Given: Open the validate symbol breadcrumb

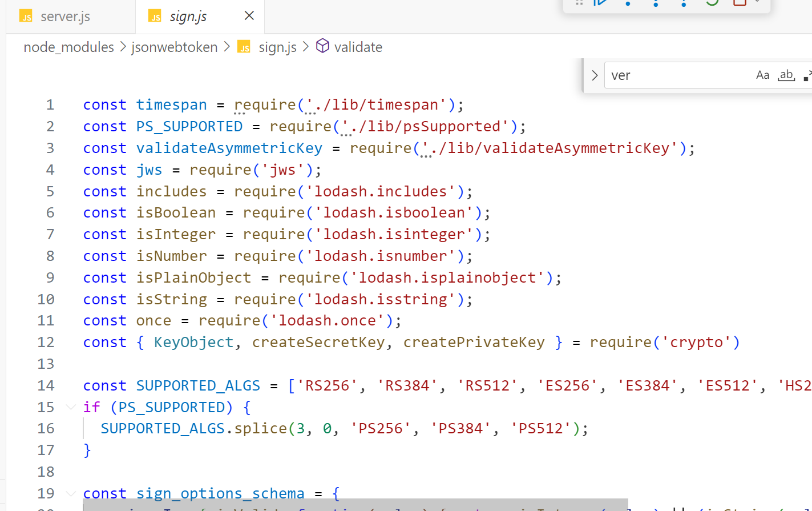Looking at the screenshot, I should click(358, 47).
